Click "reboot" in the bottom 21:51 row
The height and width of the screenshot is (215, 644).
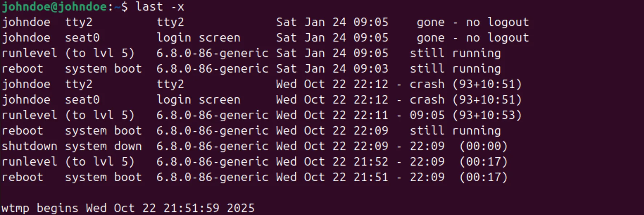click(23, 177)
